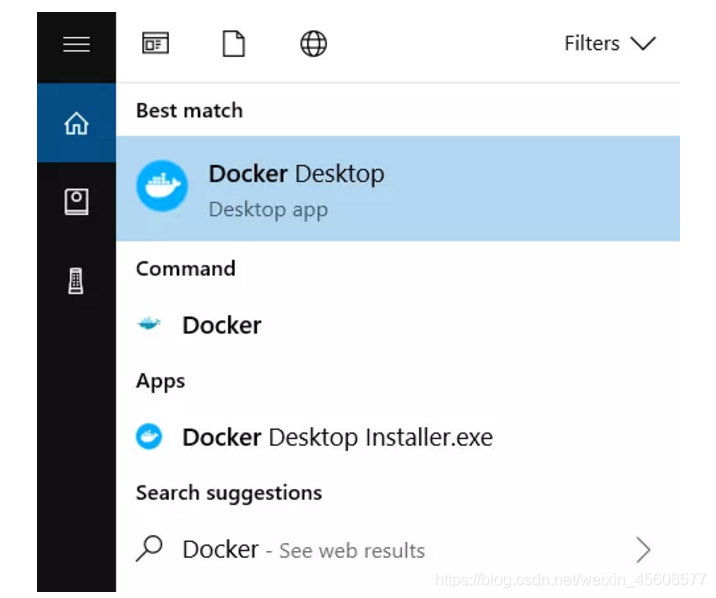This screenshot has width=716, height=598.
Task: Click the tower device icon in the sidebar
Action: 76,281
